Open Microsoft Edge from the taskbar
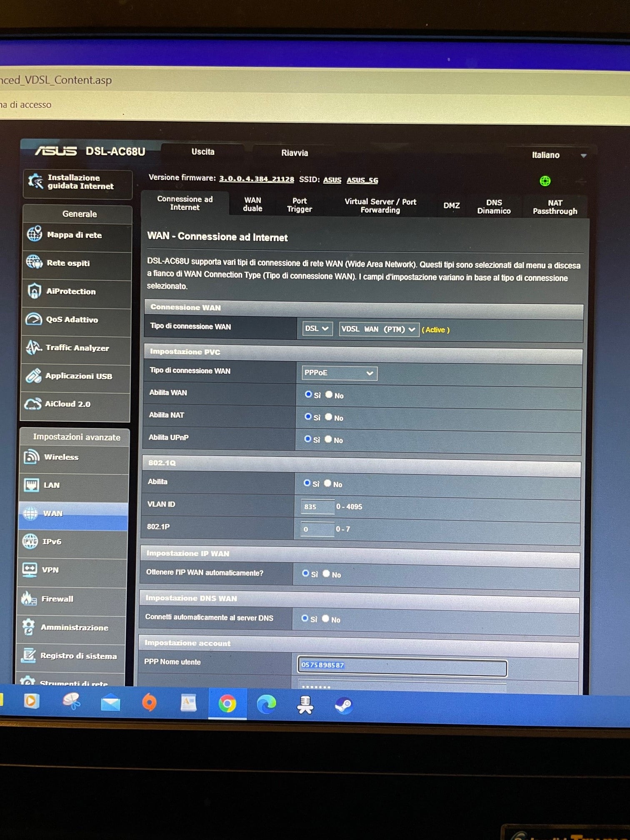The height and width of the screenshot is (840, 630). 266,705
